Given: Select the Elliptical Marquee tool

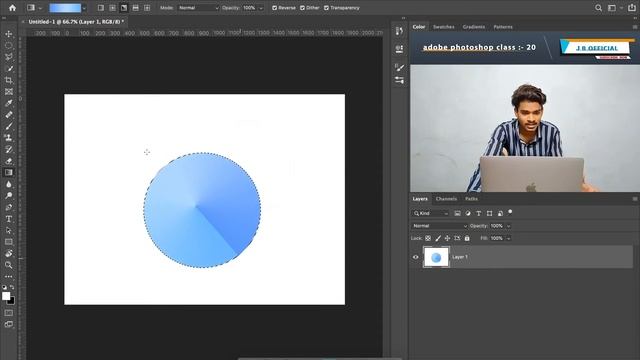Looking at the screenshot, I should click(x=9, y=46).
